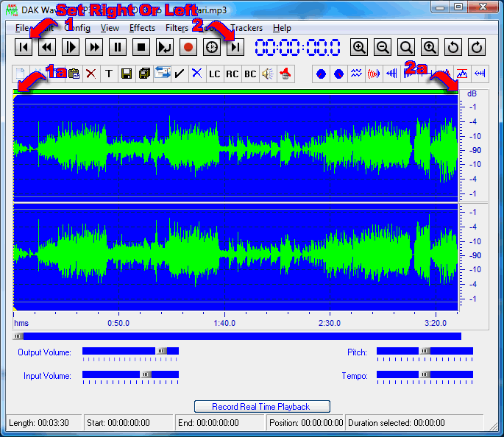This screenshot has width=504, height=437.
Task: Click the black checkmark icon
Action: (x=180, y=74)
